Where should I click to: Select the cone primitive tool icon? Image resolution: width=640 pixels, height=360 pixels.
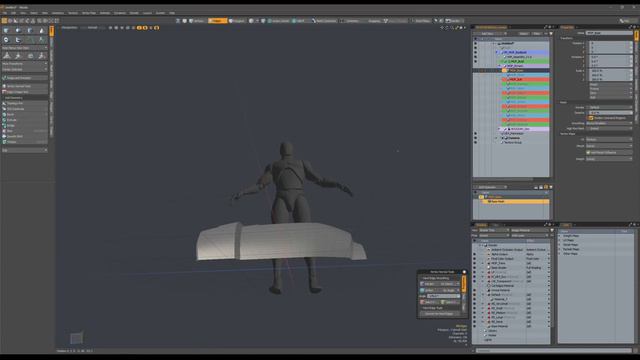pyautogui.click(x=42, y=31)
